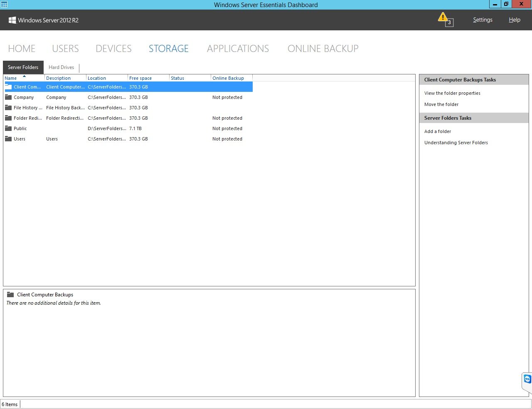Click the 7.1 TB free space value

[135, 128]
